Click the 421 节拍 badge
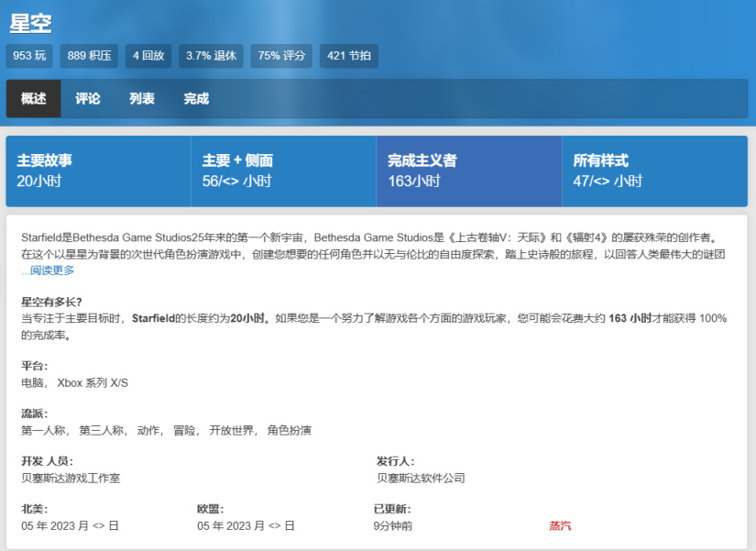The image size is (756, 551). point(349,56)
